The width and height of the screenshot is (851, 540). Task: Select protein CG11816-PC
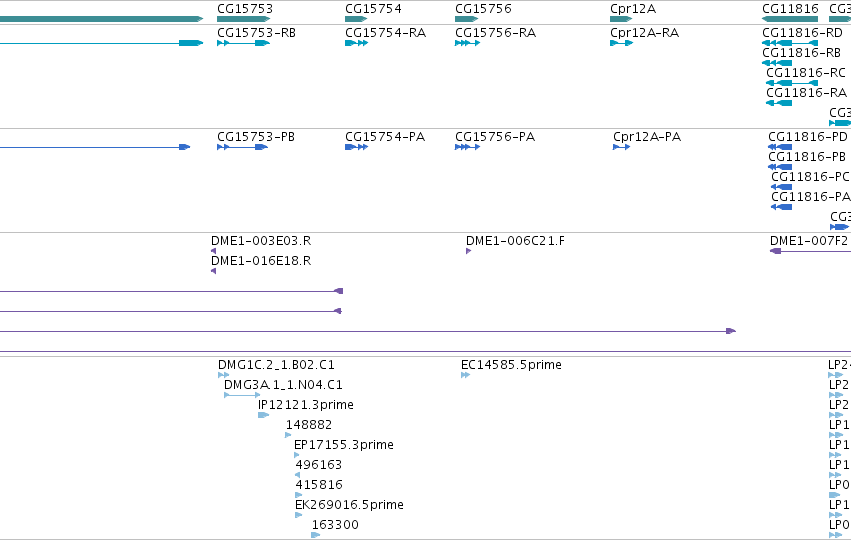pos(782,187)
